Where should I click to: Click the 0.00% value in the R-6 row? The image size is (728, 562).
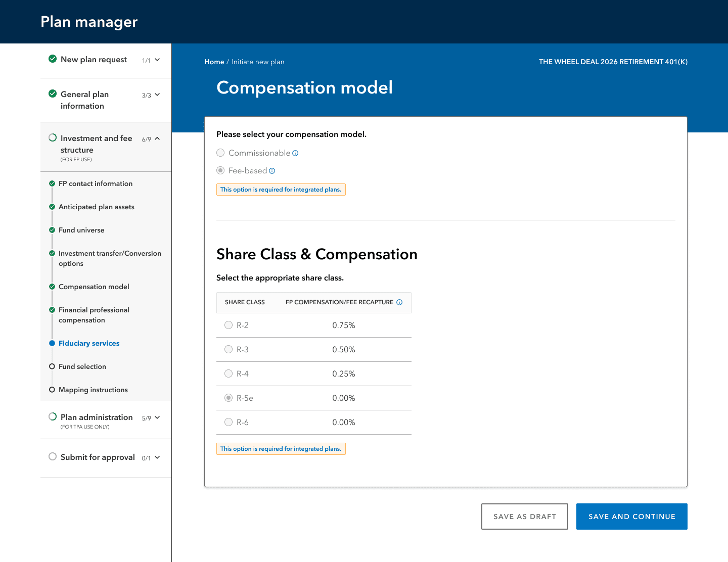[344, 422]
